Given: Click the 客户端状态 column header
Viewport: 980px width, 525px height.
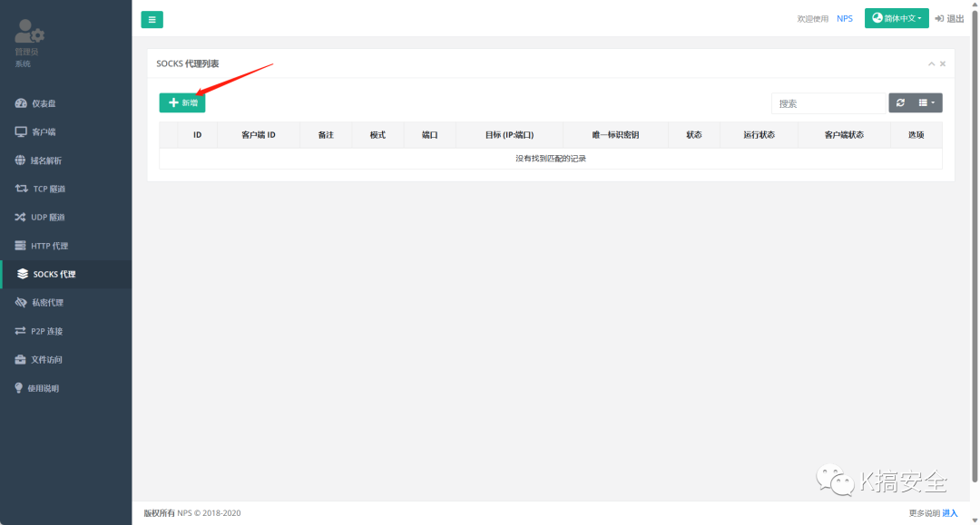Looking at the screenshot, I should coord(844,135).
